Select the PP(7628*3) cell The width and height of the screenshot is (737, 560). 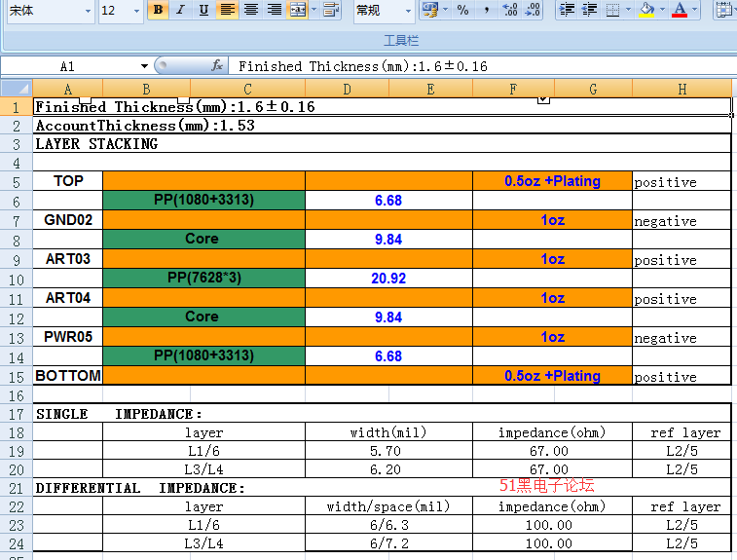pyautogui.click(x=204, y=278)
